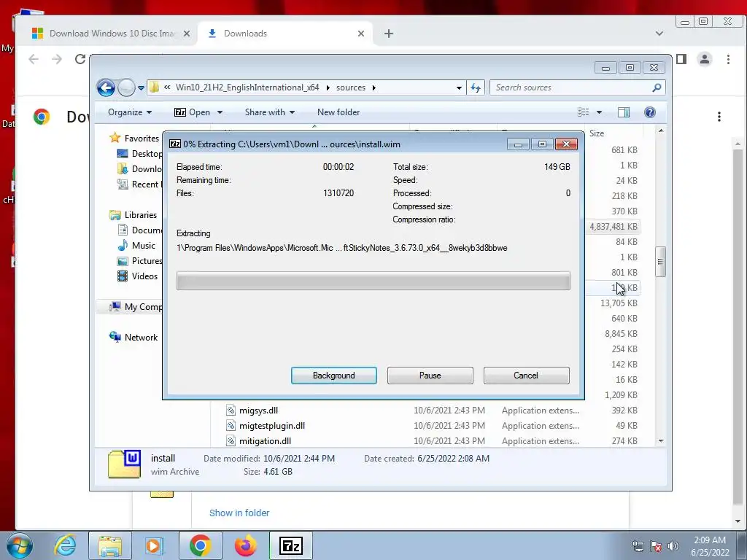The height and width of the screenshot is (560, 747).
Task: Select Videos library
Action: coord(138,276)
